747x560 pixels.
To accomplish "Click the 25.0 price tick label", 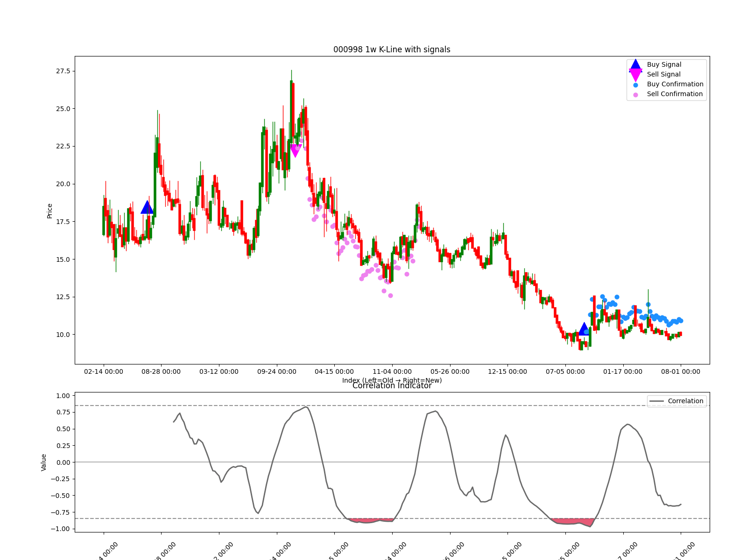I will tap(63, 109).
